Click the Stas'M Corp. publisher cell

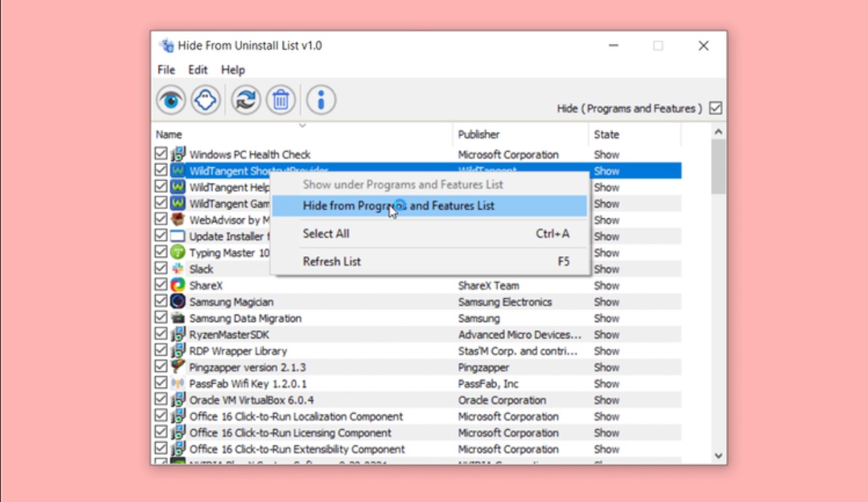518,351
